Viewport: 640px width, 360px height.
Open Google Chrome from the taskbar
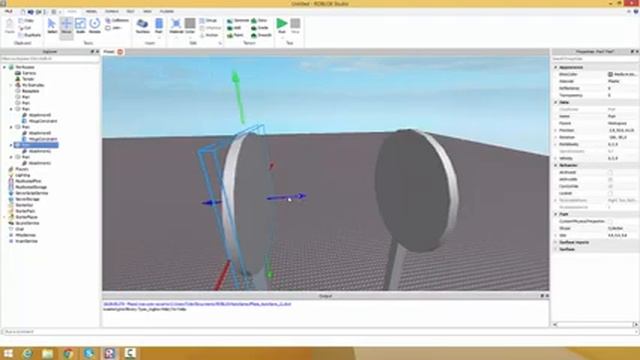68,353
